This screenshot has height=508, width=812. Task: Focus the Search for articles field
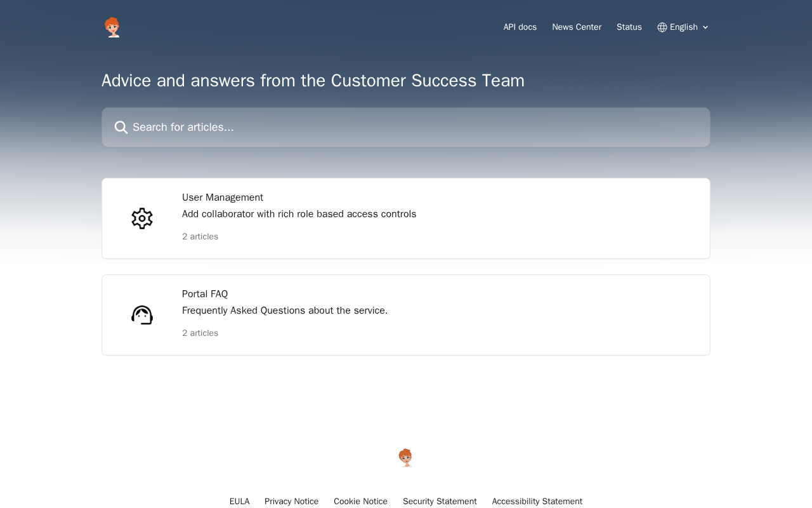(406, 128)
